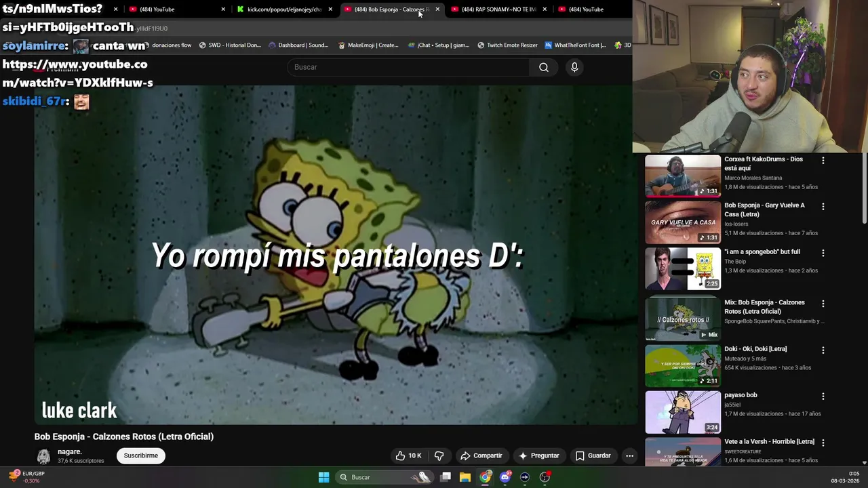Open "i am a spongebob" but full thumbnail
This screenshot has width=868, height=488.
tap(682, 268)
